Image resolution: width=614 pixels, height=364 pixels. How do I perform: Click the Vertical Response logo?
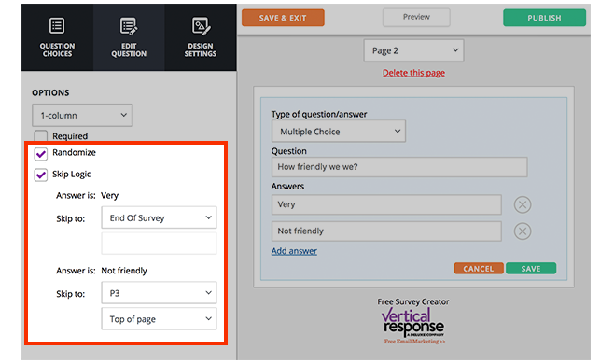point(412,323)
